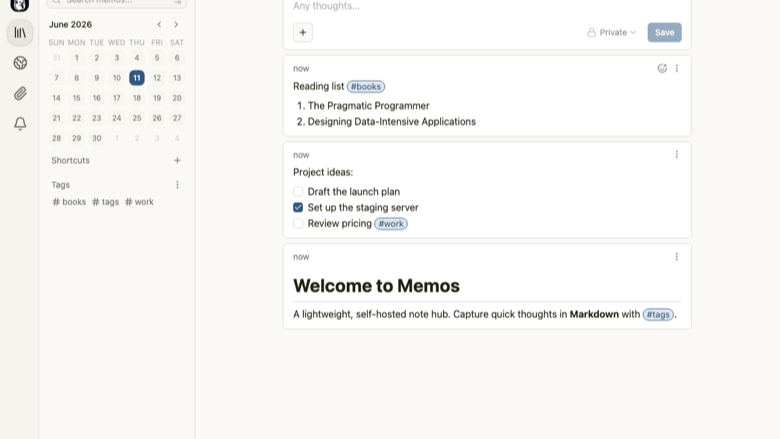The width and height of the screenshot is (780, 439).
Task: Click the Search memos field
Action: tap(117, 2)
